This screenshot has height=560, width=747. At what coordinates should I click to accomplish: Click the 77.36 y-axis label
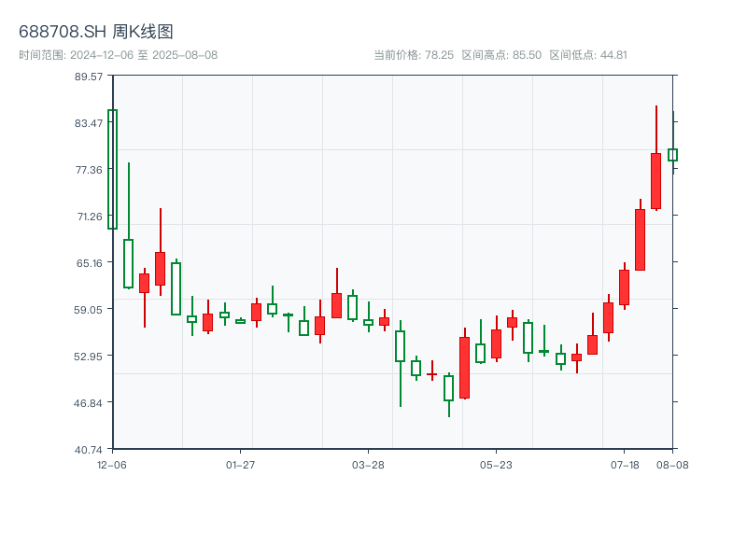coord(89,170)
